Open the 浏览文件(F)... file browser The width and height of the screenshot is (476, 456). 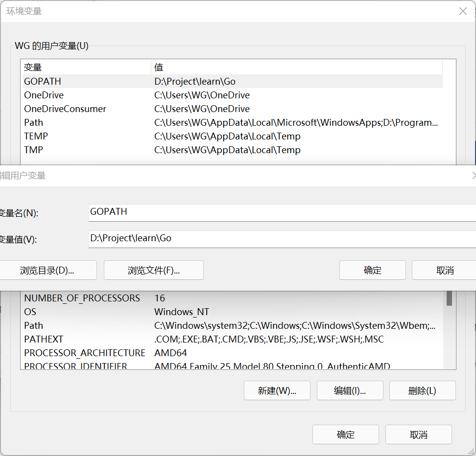[154, 270]
